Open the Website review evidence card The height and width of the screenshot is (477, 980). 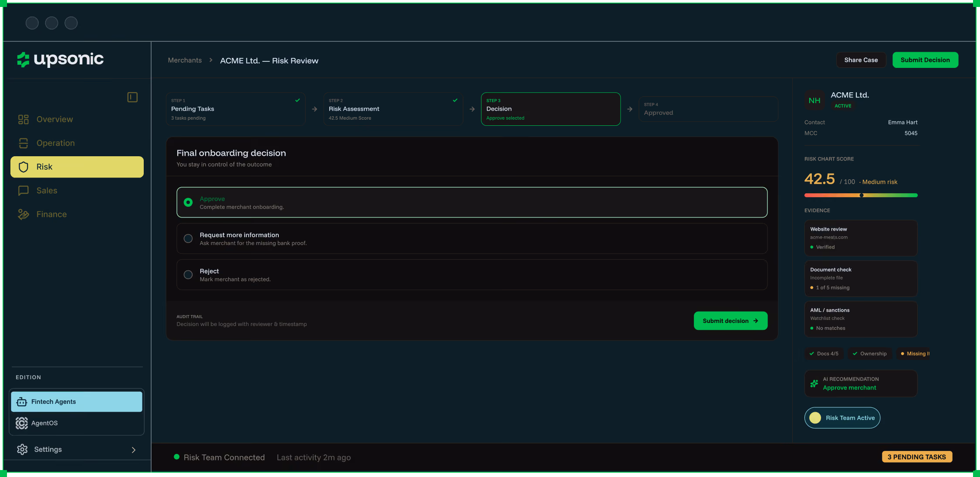pos(861,238)
